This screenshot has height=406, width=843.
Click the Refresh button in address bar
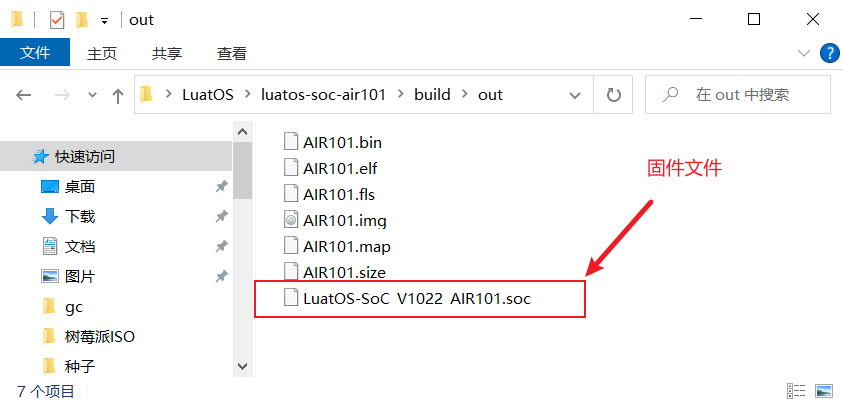click(613, 95)
